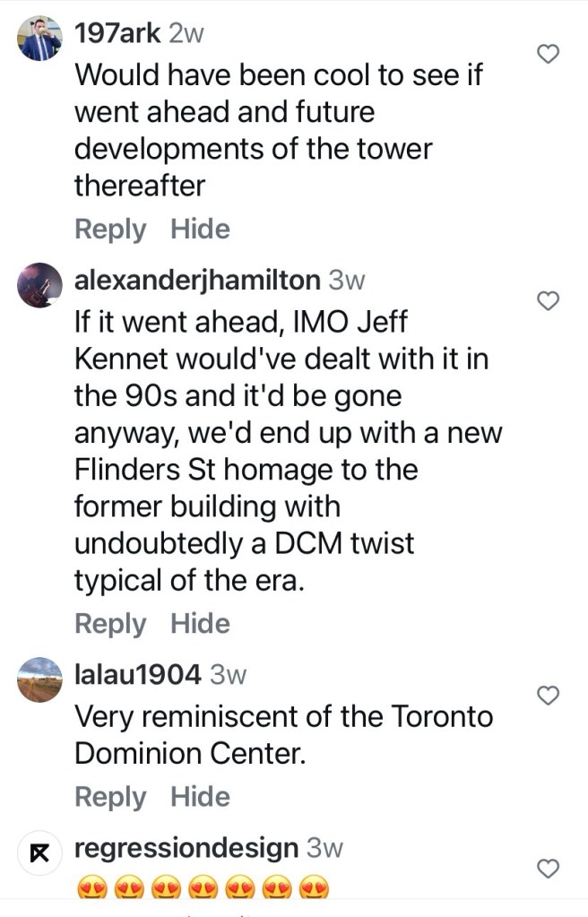Open 197ark's profile picture
The height and width of the screenshot is (917, 588).
(40, 39)
